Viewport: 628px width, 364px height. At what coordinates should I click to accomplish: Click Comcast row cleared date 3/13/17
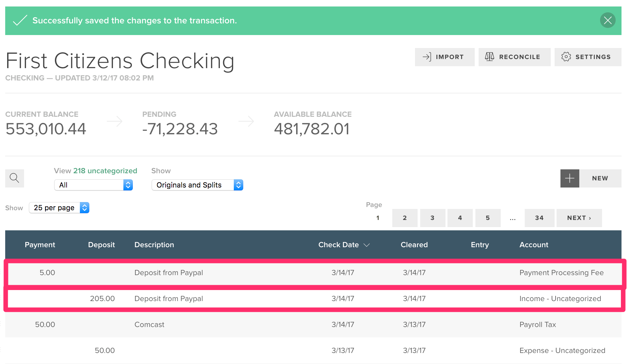pyautogui.click(x=414, y=324)
